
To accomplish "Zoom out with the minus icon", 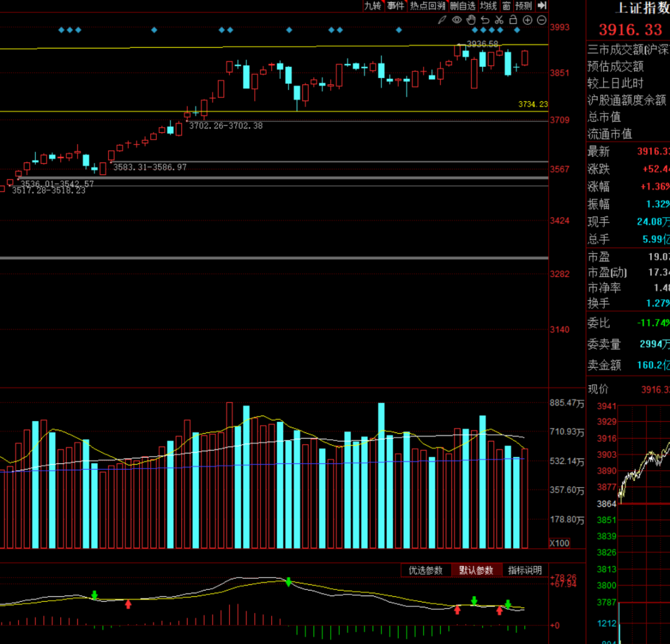I will (542, 20).
